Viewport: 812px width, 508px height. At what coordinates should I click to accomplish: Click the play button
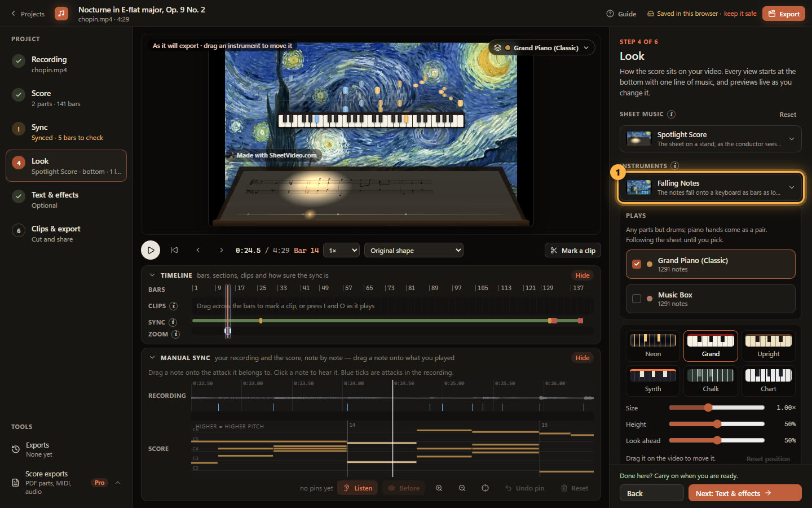click(151, 250)
